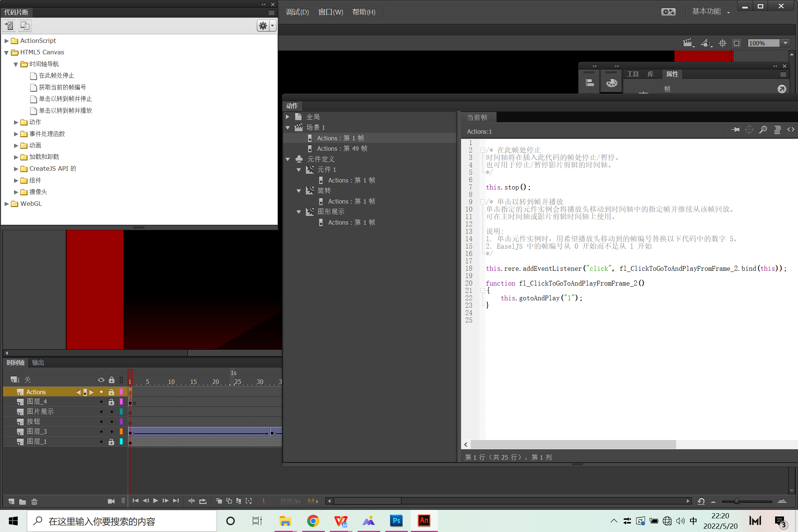
Task: Collapse the 场景 1 tree node
Action: pos(288,127)
